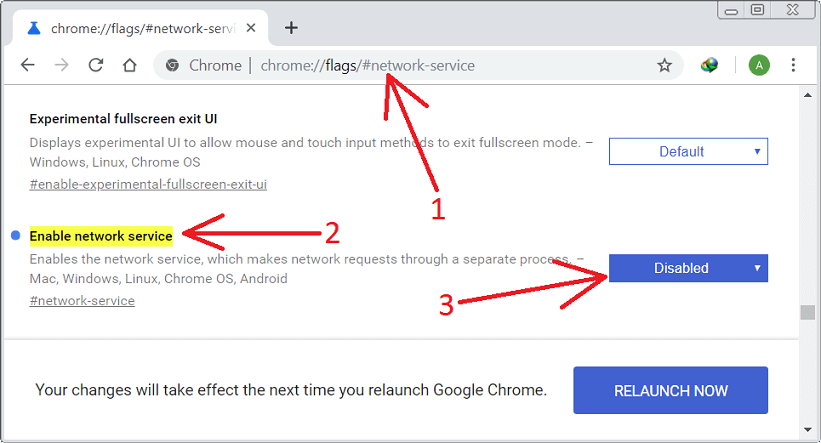Click the forward navigation arrow

tap(62, 65)
